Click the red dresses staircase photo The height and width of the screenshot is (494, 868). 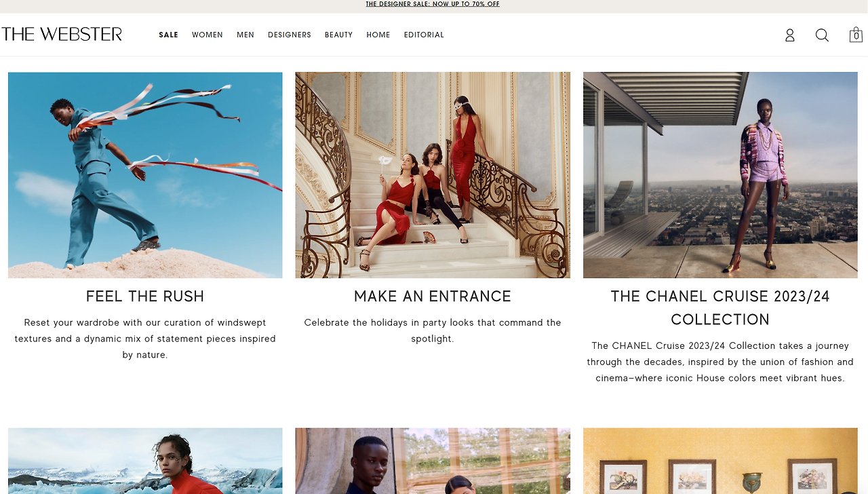433,175
